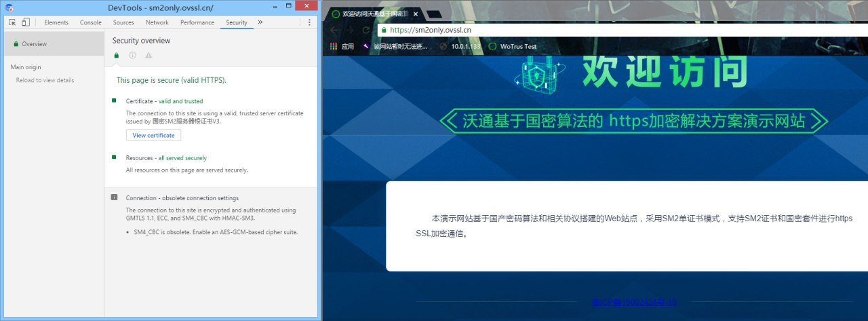This screenshot has height=321, width=868.
Task: Toggle the device toolbar in DevTools
Action: pyautogui.click(x=26, y=22)
